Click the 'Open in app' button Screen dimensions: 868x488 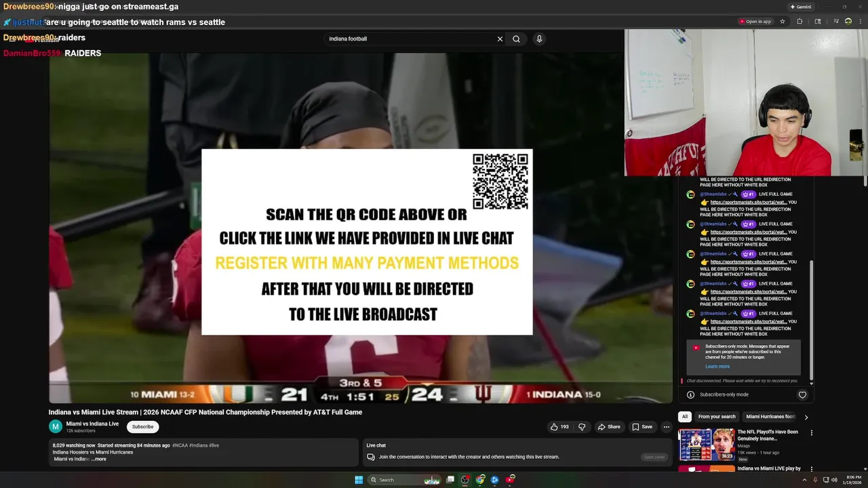click(x=755, y=22)
